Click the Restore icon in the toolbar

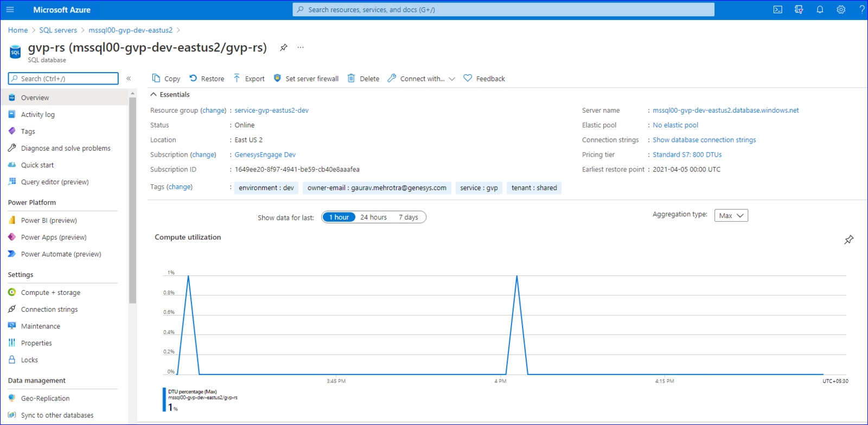coord(193,78)
